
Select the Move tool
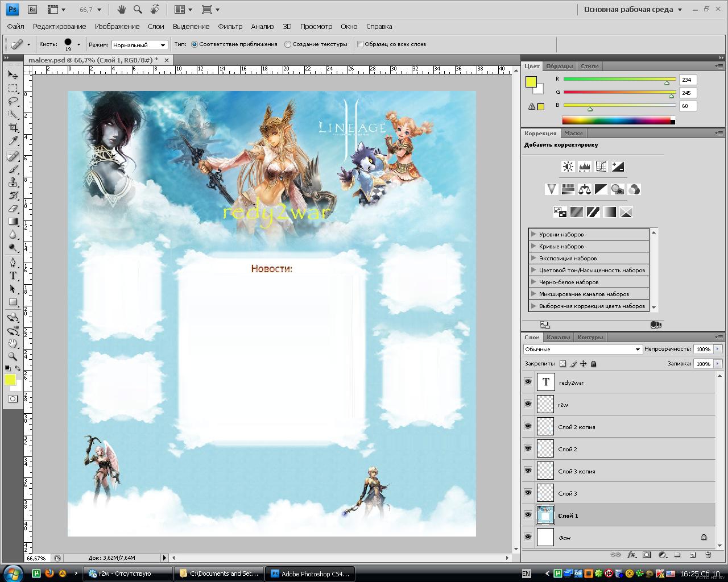pos(13,75)
